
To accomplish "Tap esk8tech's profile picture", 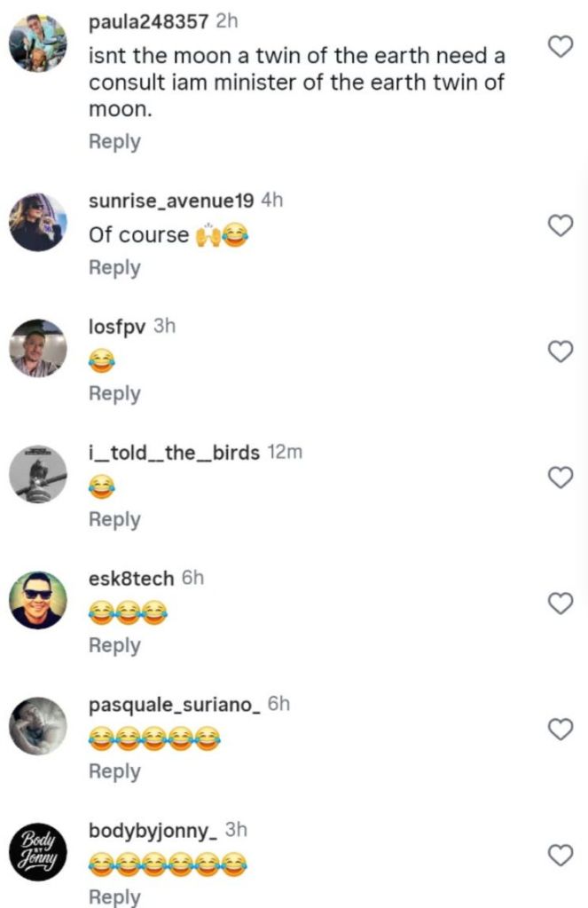I will [38, 600].
